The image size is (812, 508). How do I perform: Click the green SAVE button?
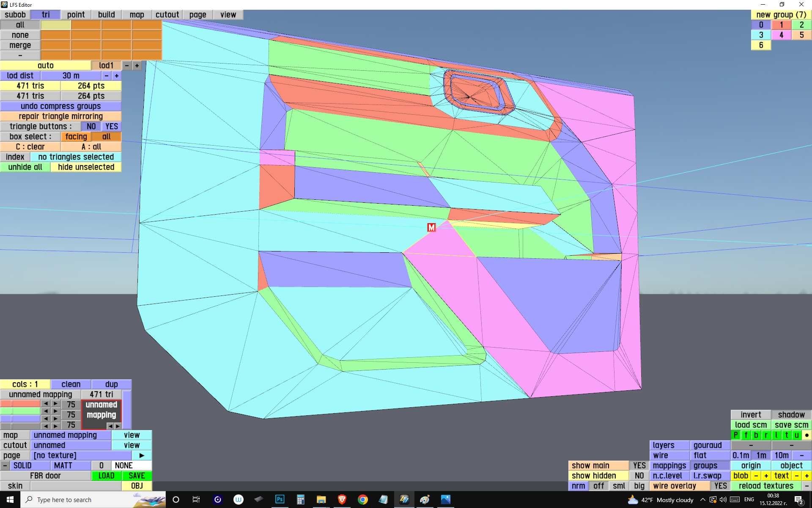pyautogui.click(x=137, y=475)
